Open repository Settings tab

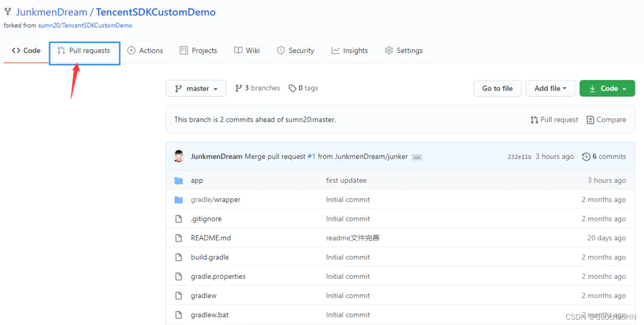click(404, 50)
